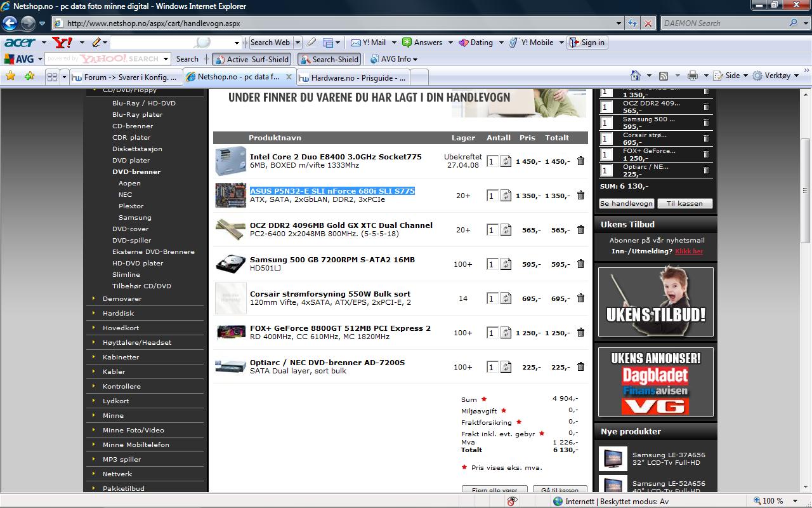Image resolution: width=812 pixels, height=508 pixels.
Task: Click Search Web button on Yahoo toolbar
Action: (x=270, y=43)
